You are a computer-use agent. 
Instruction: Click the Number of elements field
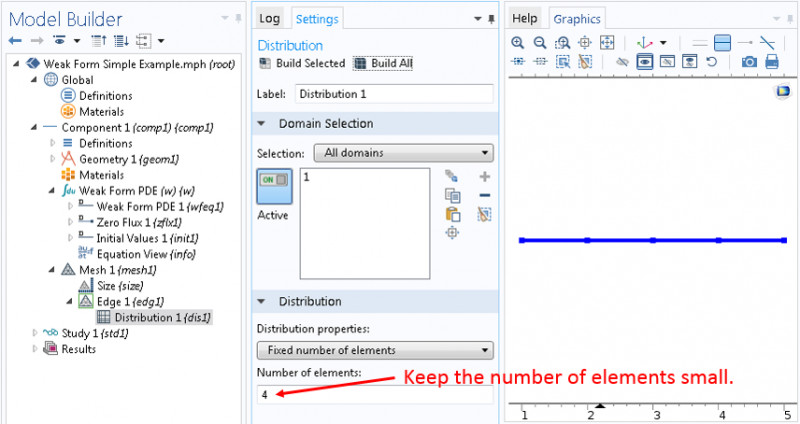coord(375,394)
